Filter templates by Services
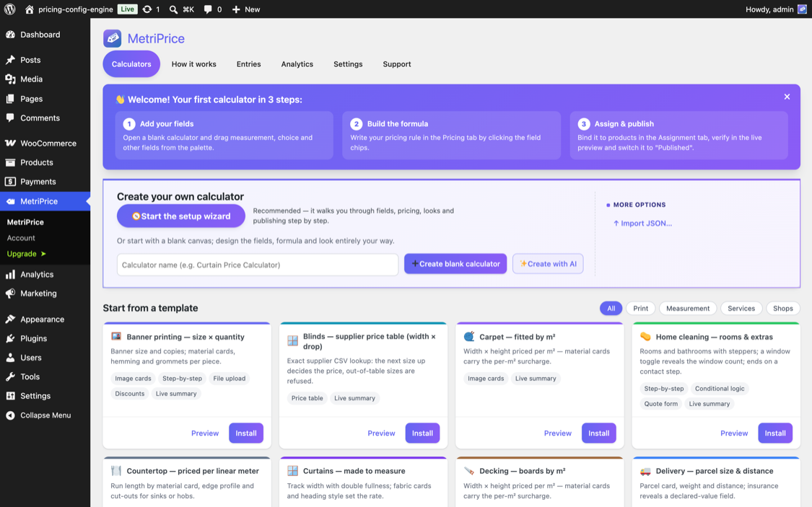 (741, 309)
